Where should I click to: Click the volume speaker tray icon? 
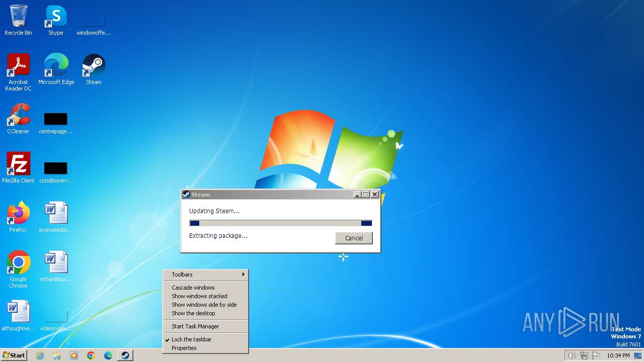pyautogui.click(x=572, y=355)
